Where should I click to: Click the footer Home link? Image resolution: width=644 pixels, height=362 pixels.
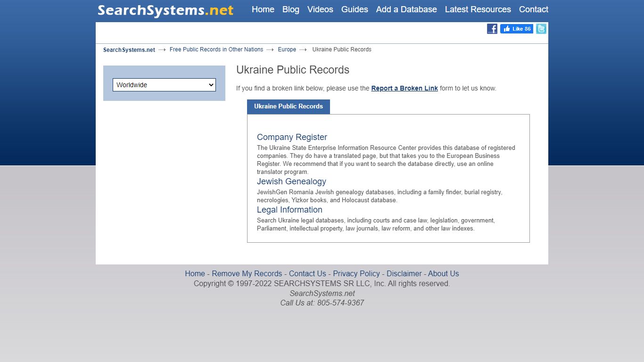coord(195,273)
